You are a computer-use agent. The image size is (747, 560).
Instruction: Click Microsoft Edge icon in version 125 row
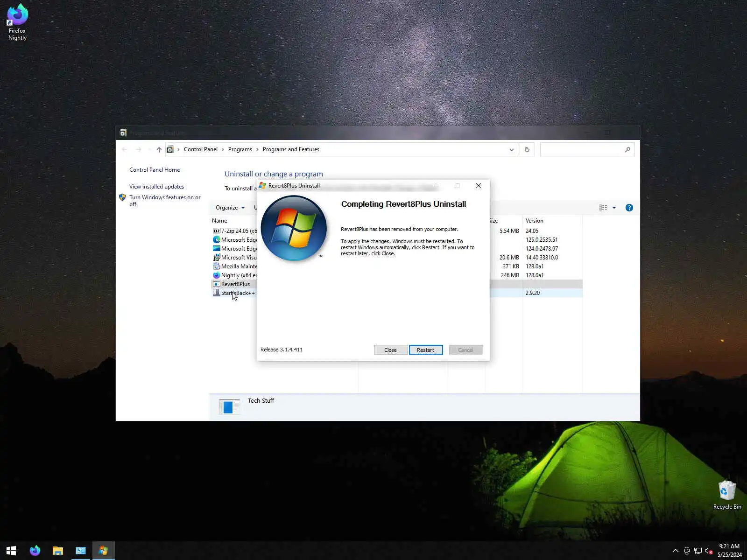(216, 239)
